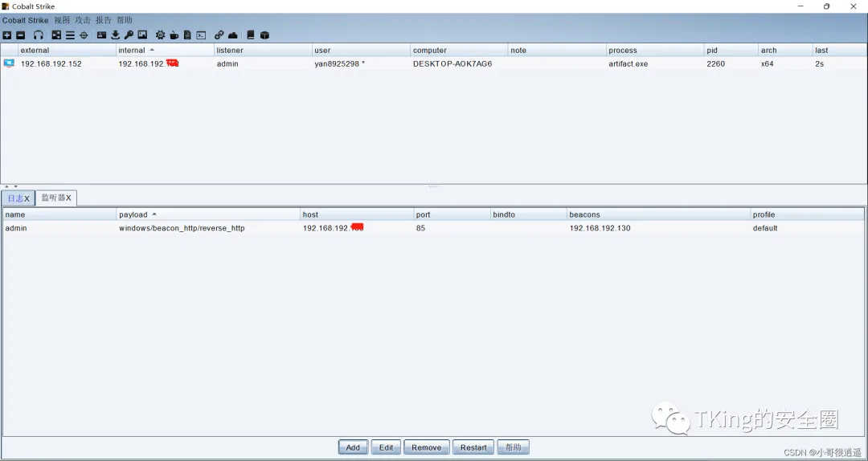Click the Edit listener button

(x=387, y=447)
